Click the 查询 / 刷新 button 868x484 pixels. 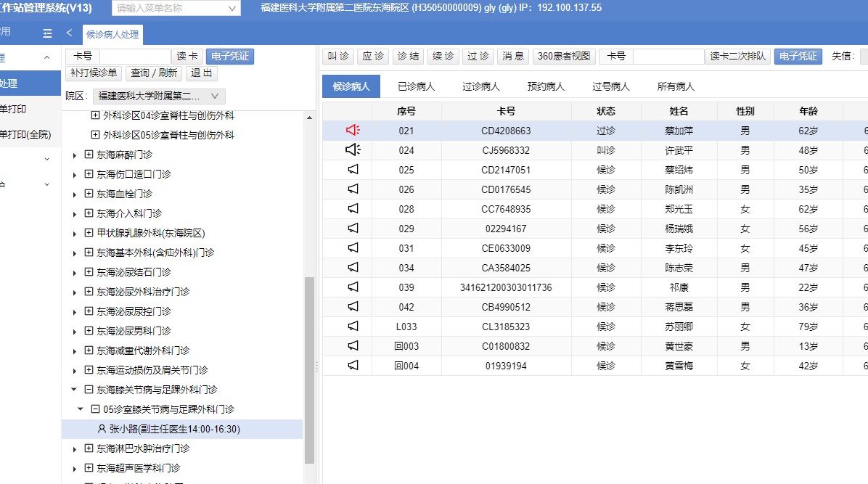154,73
